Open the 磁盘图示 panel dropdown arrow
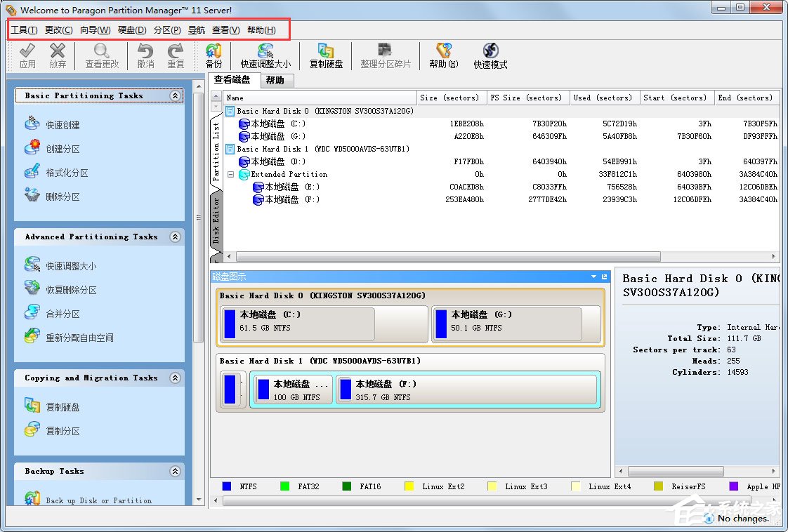The height and width of the screenshot is (532, 788). pos(593,277)
